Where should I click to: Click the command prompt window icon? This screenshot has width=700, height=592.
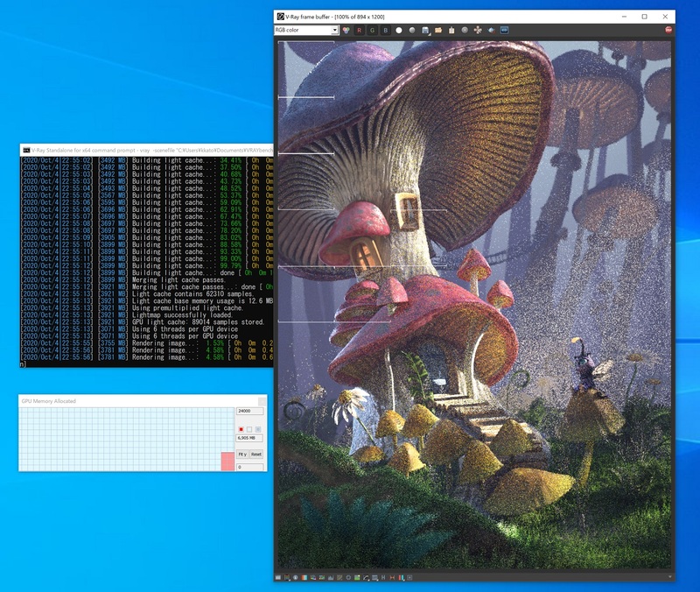coord(26,150)
